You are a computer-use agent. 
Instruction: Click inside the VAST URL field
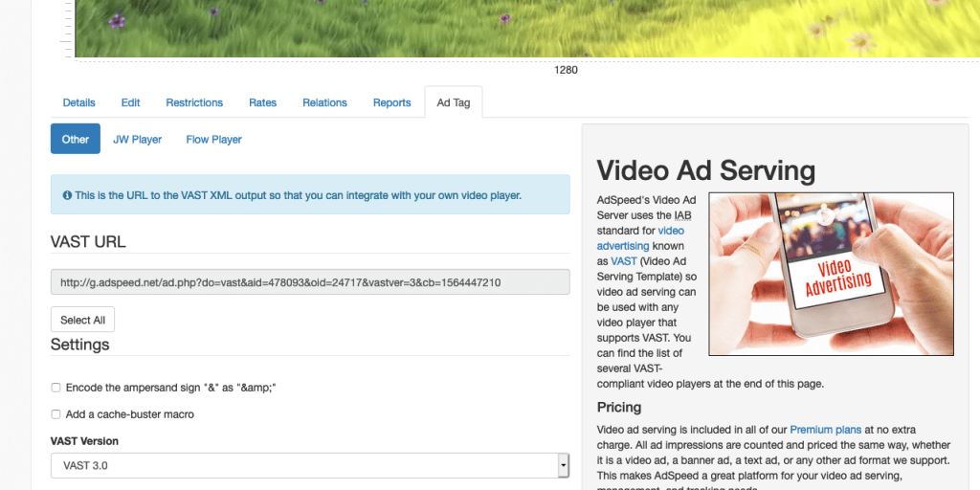coord(310,282)
